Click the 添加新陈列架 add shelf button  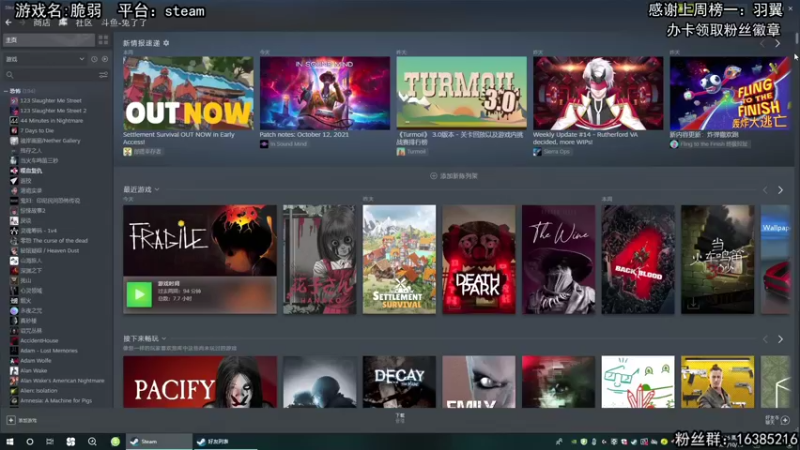coord(454,176)
